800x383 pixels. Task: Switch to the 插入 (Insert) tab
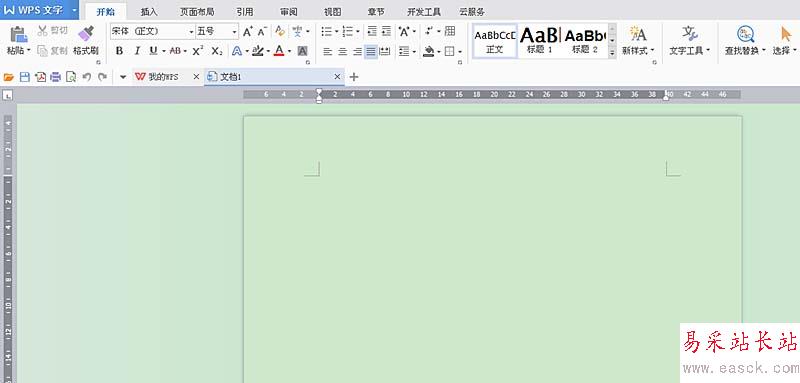149,12
